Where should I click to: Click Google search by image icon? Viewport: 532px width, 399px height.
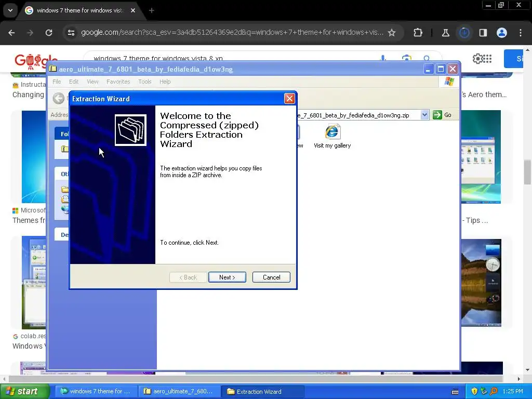406,58
